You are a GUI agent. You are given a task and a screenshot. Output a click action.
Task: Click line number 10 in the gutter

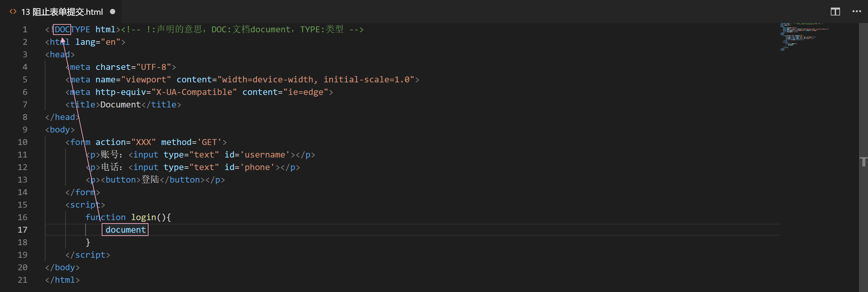tap(23, 142)
